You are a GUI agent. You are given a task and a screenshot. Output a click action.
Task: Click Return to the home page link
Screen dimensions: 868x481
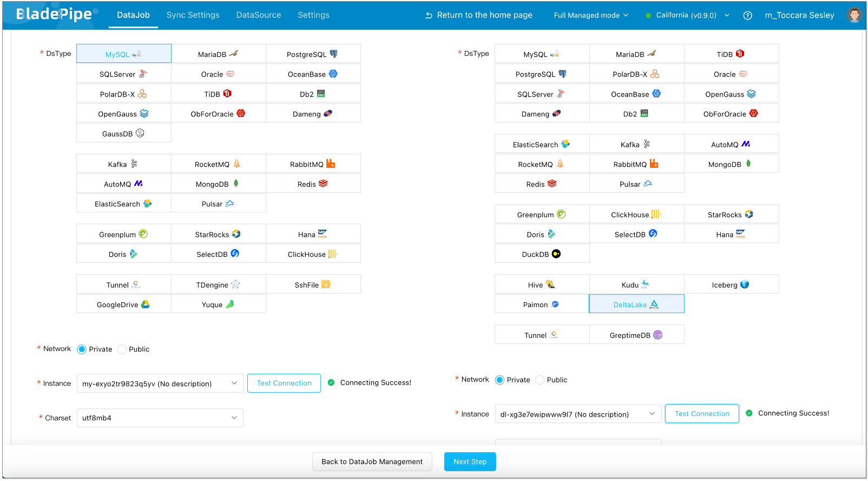point(478,15)
